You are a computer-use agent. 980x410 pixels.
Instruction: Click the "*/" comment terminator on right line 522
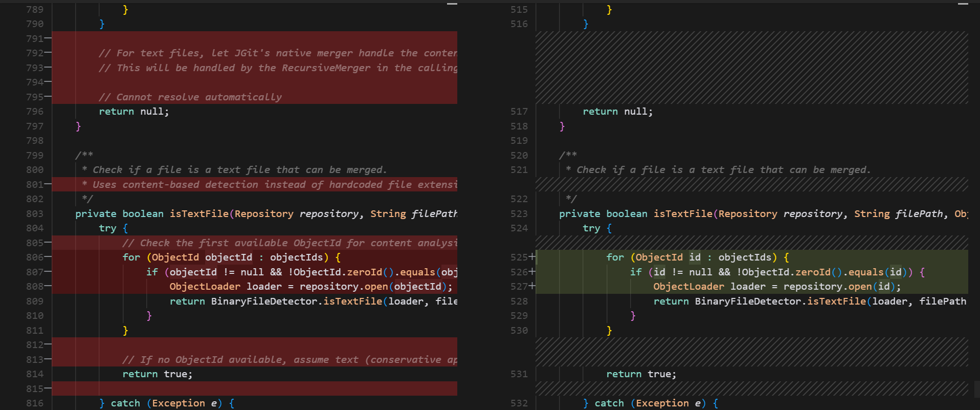(571, 199)
